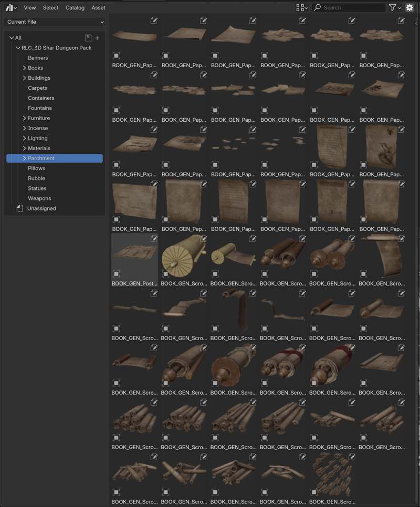Expand the Books catalog
The width and height of the screenshot is (420, 507).
point(24,68)
